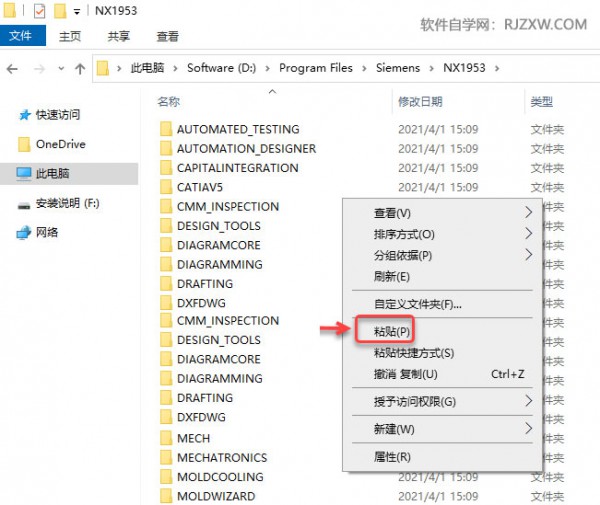Select the first DIAGRAMCORE folder name

coord(219,245)
